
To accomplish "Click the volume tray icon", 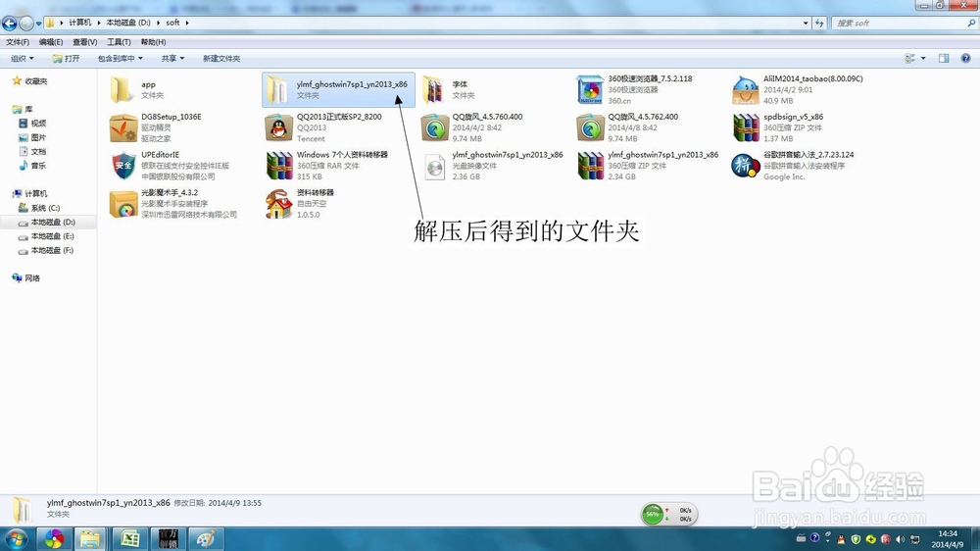I will (x=900, y=539).
